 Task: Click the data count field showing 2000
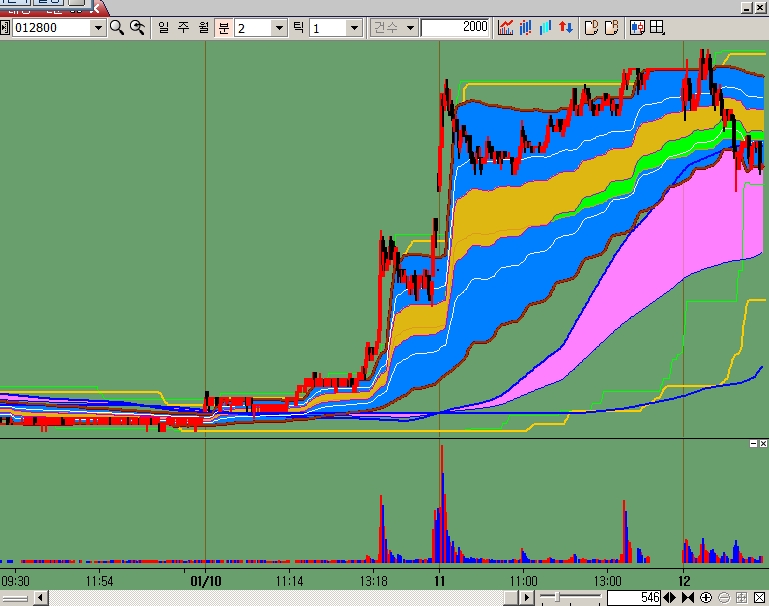click(455, 28)
